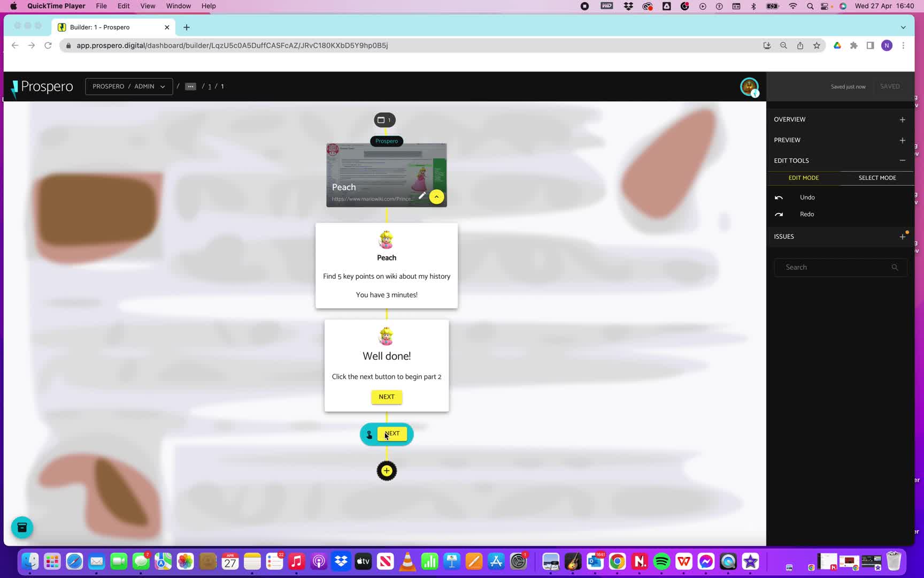Open the Edit menu
924x578 pixels.
[124, 6]
